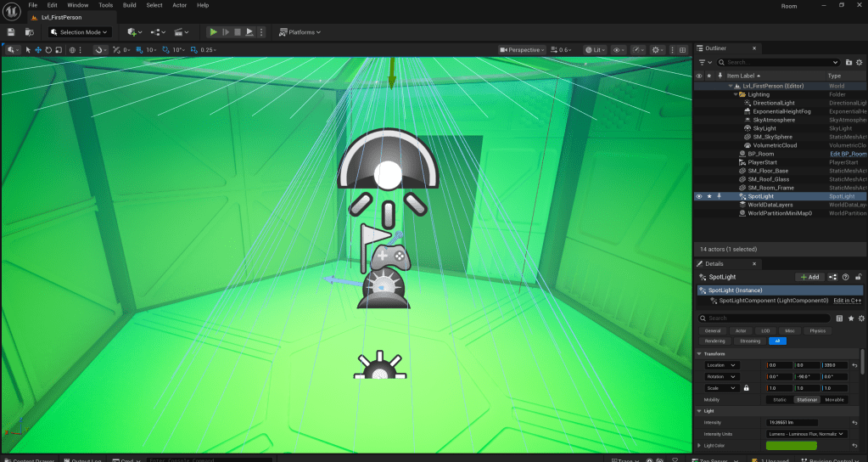Click the Add component button
868x462 pixels.
(x=809, y=277)
